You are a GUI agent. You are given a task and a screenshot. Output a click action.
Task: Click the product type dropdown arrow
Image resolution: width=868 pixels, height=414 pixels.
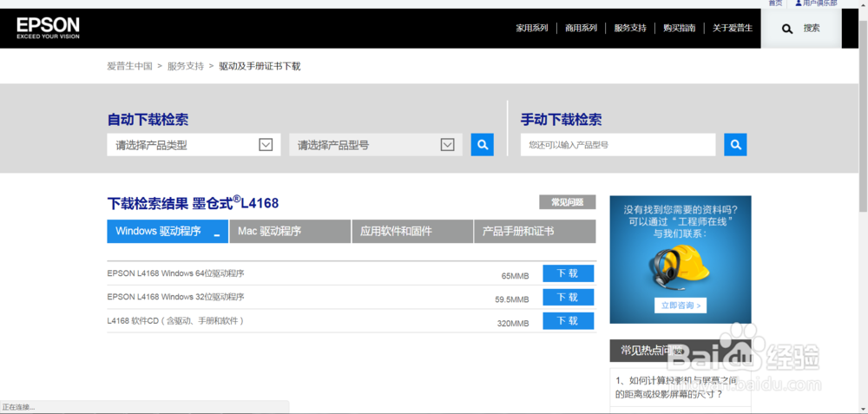266,145
